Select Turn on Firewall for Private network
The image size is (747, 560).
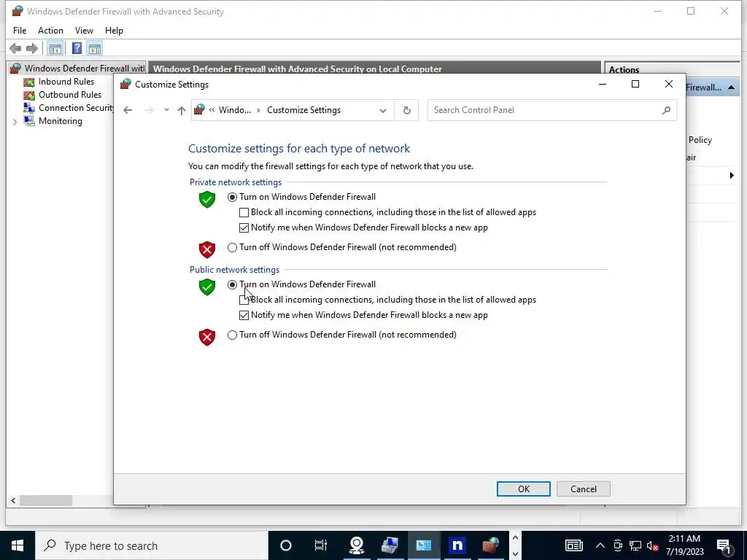(x=232, y=197)
